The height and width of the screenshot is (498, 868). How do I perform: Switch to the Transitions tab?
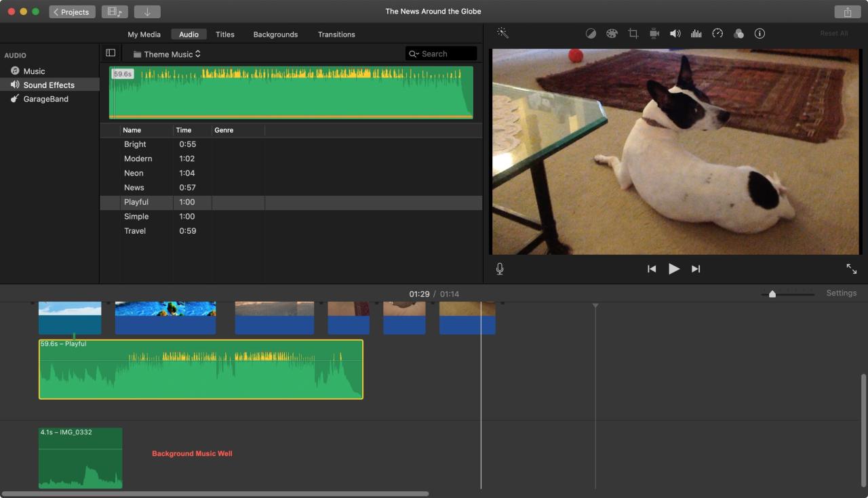(x=336, y=35)
